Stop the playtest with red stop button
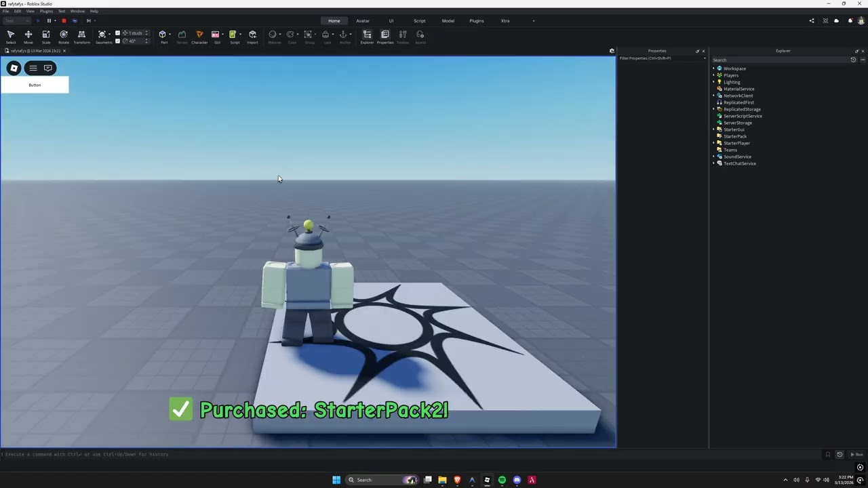868x488 pixels. (64, 21)
